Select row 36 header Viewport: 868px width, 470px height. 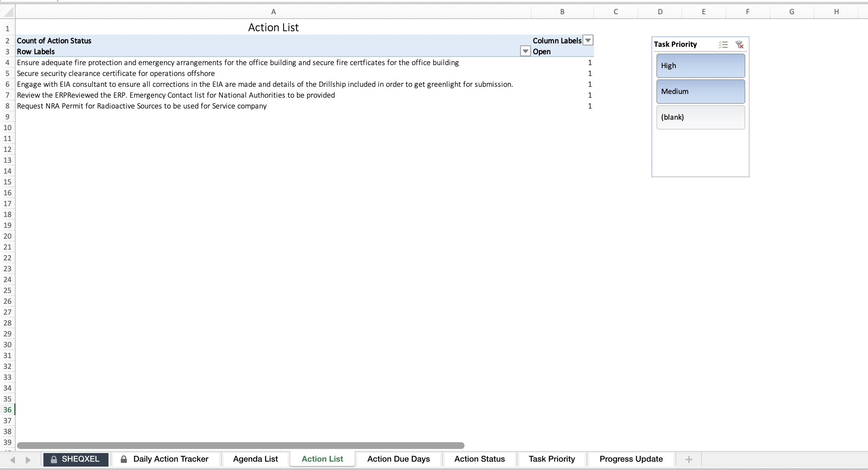pos(7,410)
